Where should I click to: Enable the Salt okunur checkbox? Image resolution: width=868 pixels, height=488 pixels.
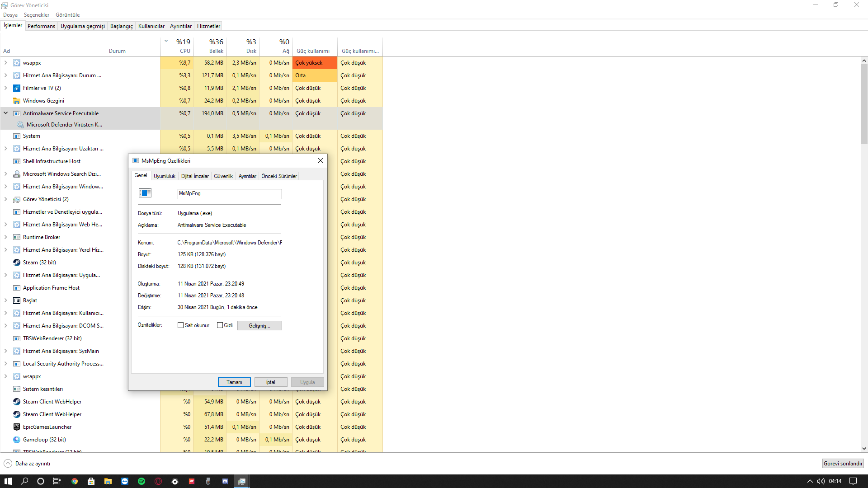(x=181, y=325)
